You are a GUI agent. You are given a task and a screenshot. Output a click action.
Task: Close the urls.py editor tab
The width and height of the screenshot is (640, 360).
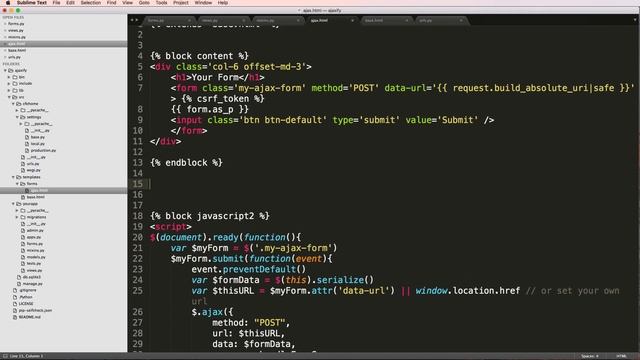click(x=461, y=20)
